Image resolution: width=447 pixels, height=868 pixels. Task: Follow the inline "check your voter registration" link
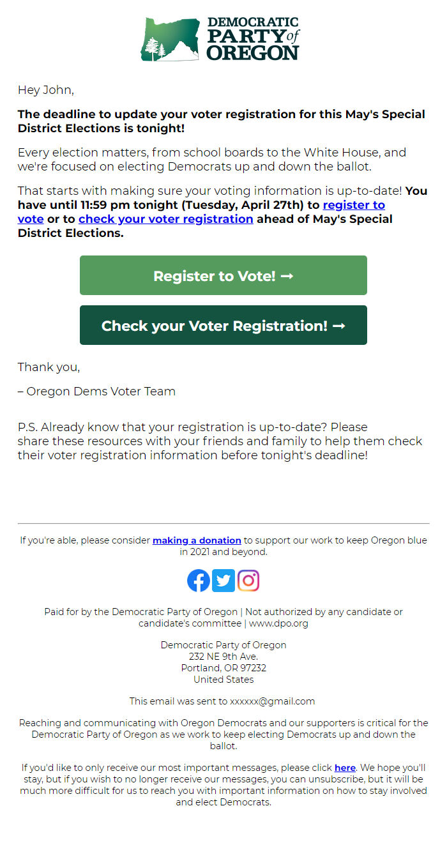click(166, 219)
